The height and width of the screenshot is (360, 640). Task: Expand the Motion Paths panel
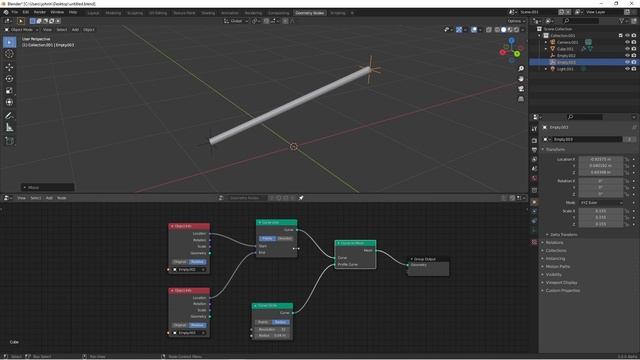click(557, 267)
